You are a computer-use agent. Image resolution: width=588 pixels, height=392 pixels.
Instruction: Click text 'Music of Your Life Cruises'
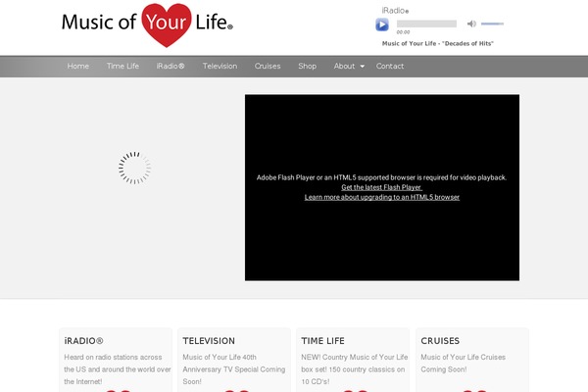click(464, 357)
